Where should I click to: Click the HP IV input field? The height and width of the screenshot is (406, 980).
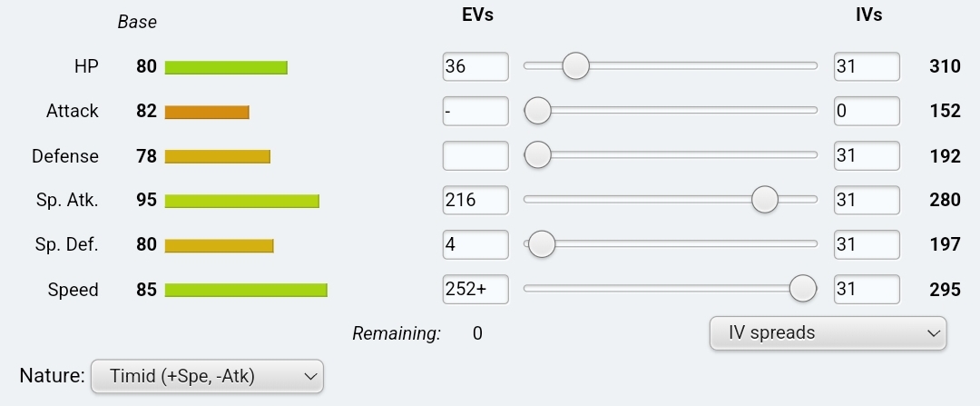click(867, 66)
